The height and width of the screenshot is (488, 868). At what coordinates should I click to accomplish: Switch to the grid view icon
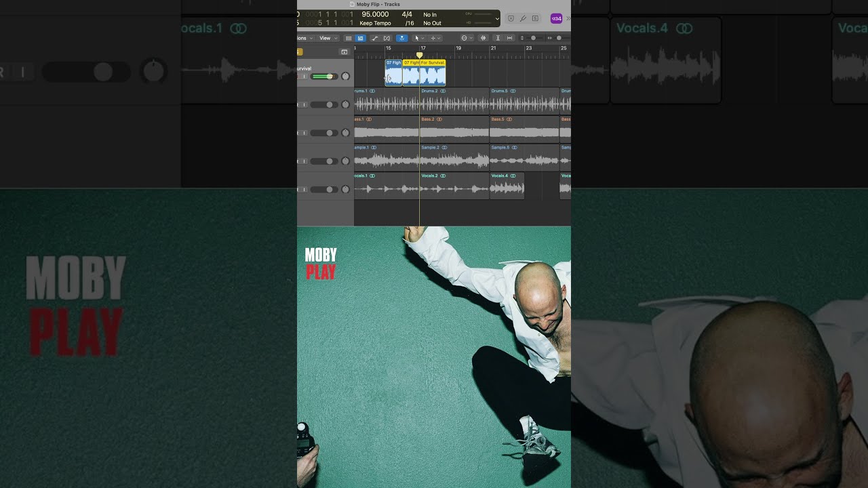tap(349, 38)
